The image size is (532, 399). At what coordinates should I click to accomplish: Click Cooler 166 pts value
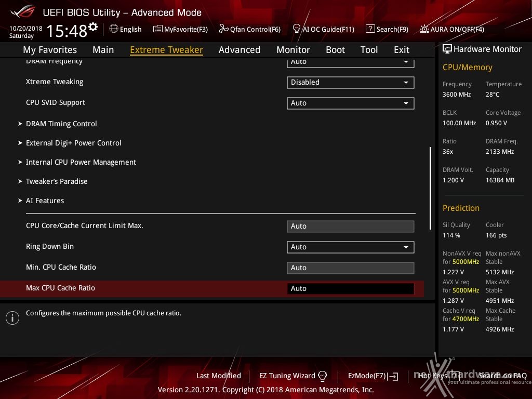pyautogui.click(x=496, y=235)
